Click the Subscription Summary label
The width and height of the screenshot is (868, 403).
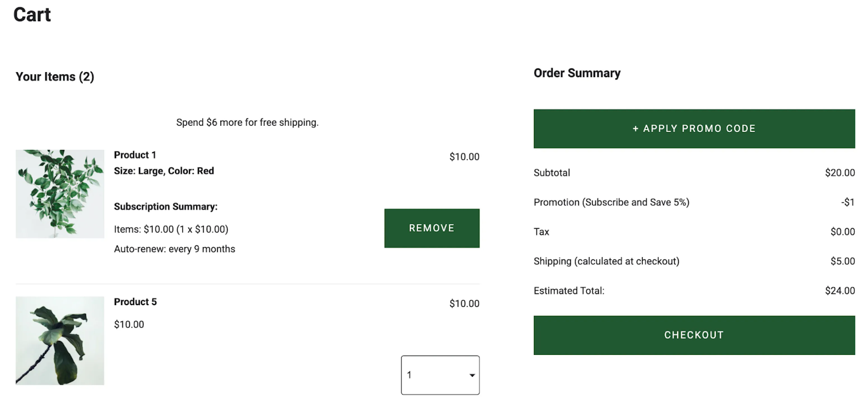click(166, 207)
